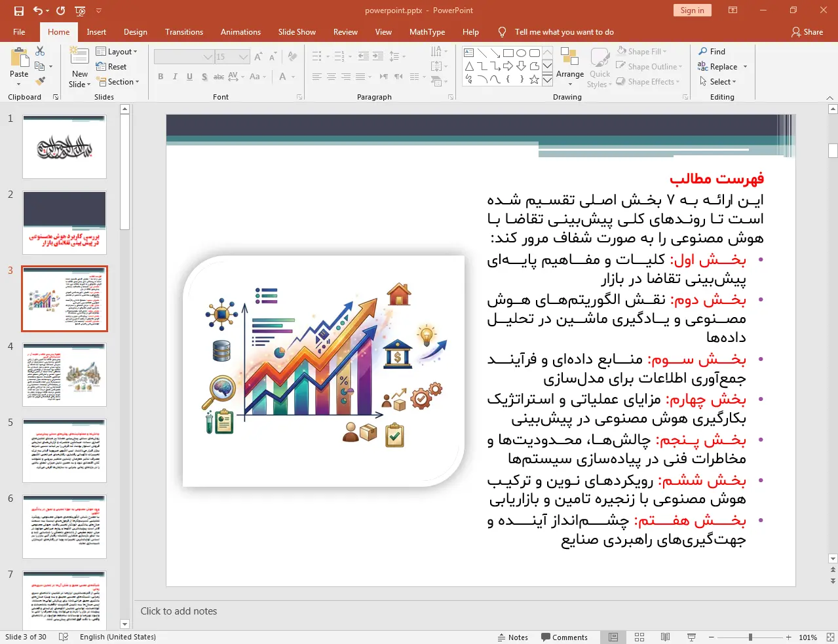The width and height of the screenshot is (838, 644).
Task: Toggle Bold formatting
Action: pyautogui.click(x=161, y=77)
